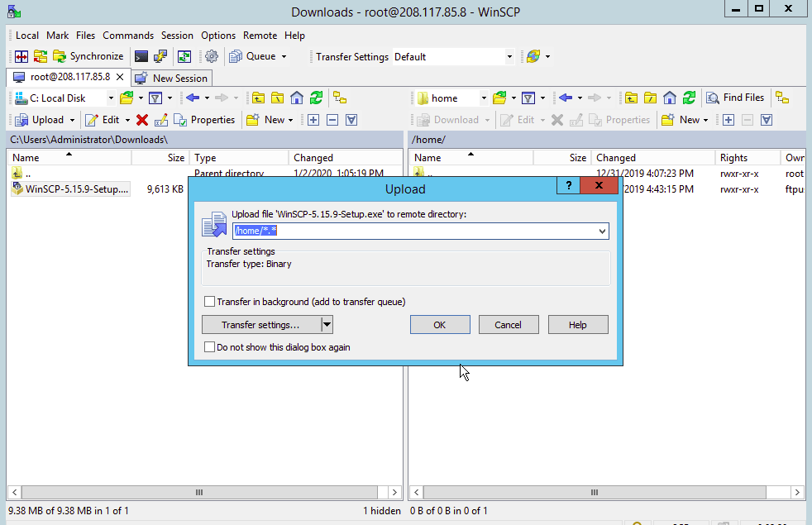Go to remote parent directory icon

pos(631,98)
